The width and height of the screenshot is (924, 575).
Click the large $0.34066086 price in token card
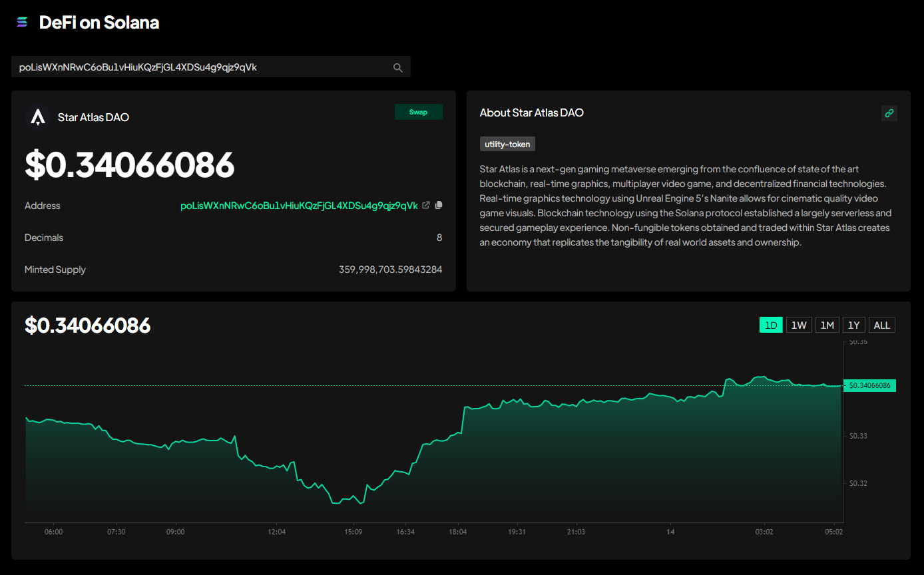click(130, 164)
